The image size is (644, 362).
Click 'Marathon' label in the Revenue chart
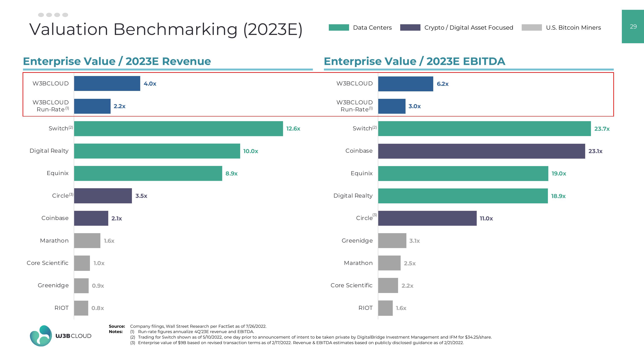(54, 241)
